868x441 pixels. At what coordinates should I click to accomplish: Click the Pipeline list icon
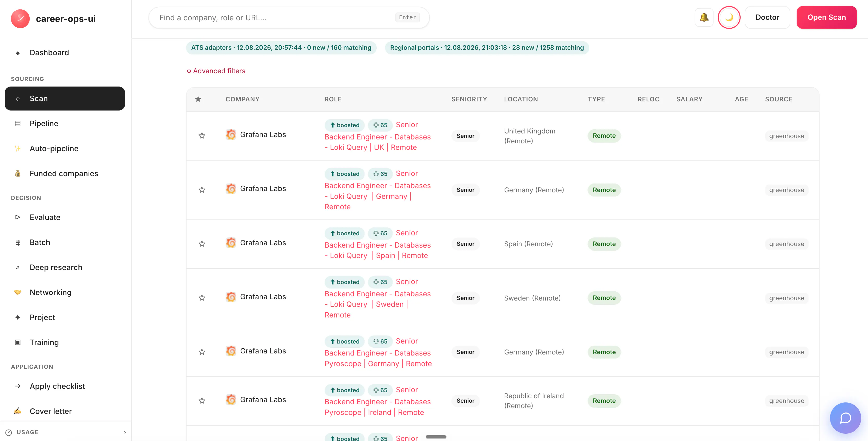coord(17,123)
